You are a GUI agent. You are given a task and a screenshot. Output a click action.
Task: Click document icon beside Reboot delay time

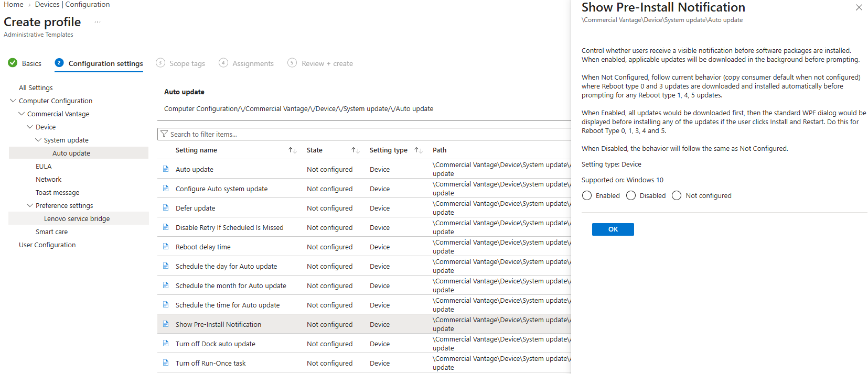[x=166, y=247]
